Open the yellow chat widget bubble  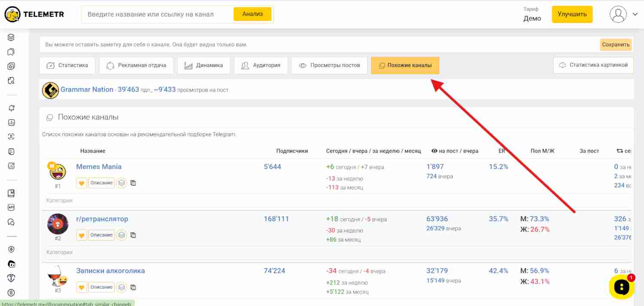pyautogui.click(x=621, y=287)
